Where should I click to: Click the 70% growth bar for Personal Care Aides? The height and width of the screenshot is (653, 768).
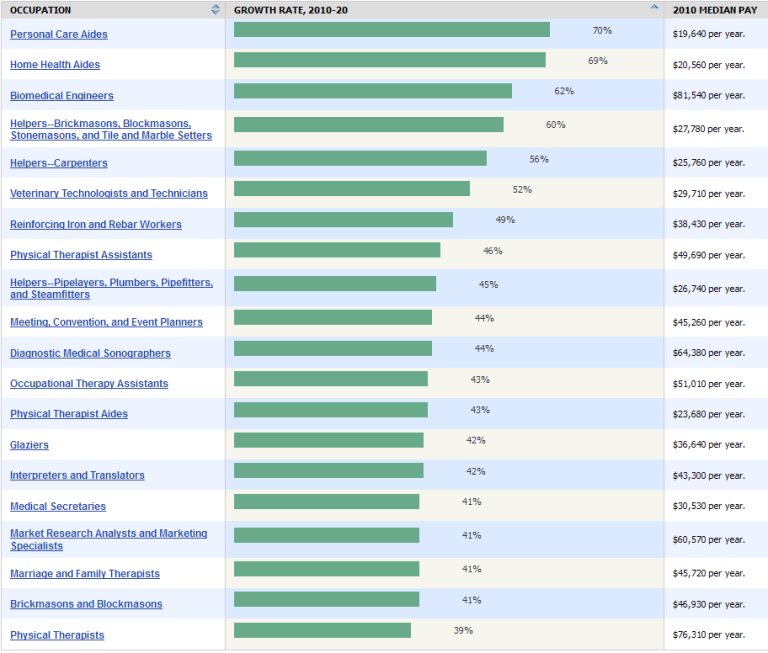coord(391,30)
